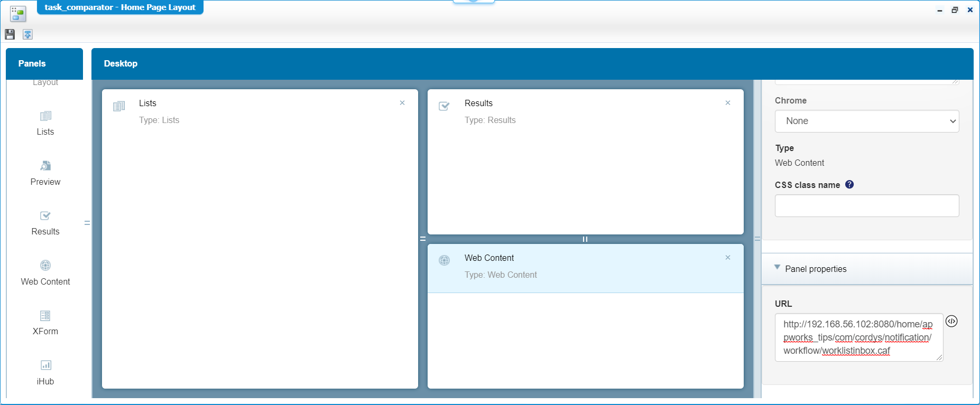
Task: Click into the URL text area
Action: [858, 337]
